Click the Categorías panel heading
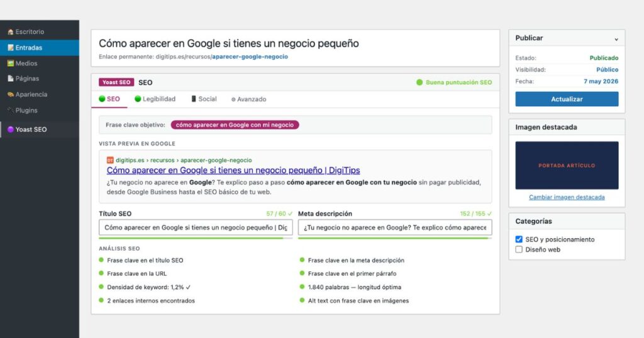 [x=533, y=221]
